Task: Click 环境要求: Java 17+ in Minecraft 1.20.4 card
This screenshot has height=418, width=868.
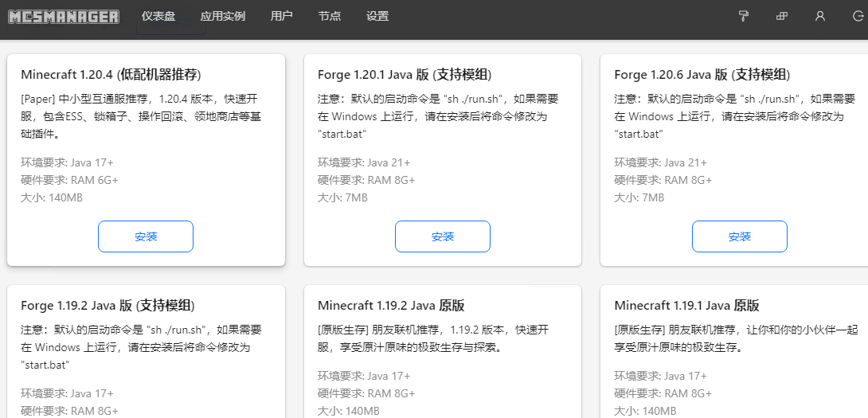Action: 67,162
